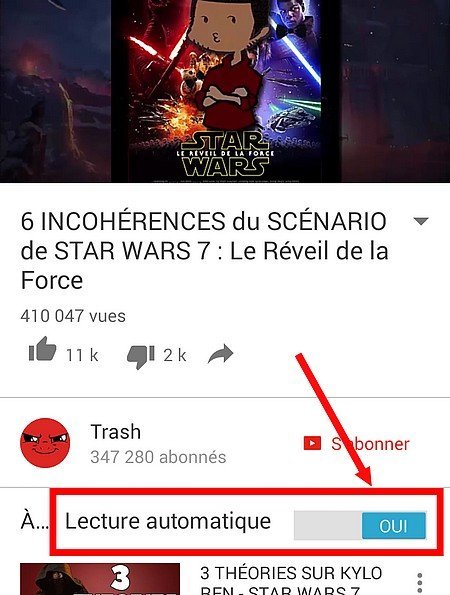This screenshot has width=450, height=595.
Task: Turn off autoplay via the OUI switch
Action: coord(394,526)
